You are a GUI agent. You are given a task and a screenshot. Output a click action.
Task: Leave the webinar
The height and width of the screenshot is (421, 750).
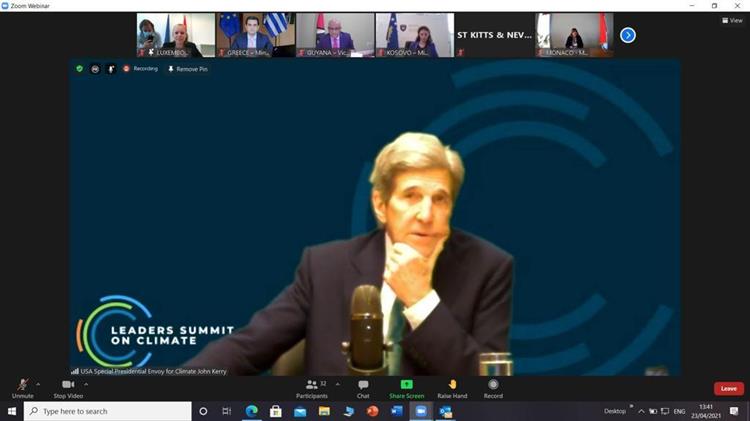[x=728, y=388]
